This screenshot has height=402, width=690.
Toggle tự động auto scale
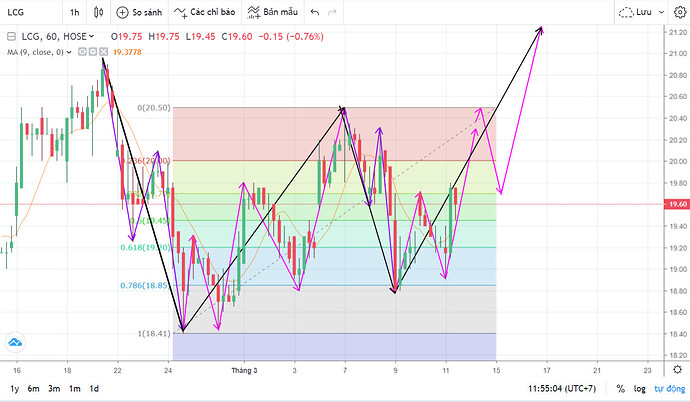pos(669,389)
